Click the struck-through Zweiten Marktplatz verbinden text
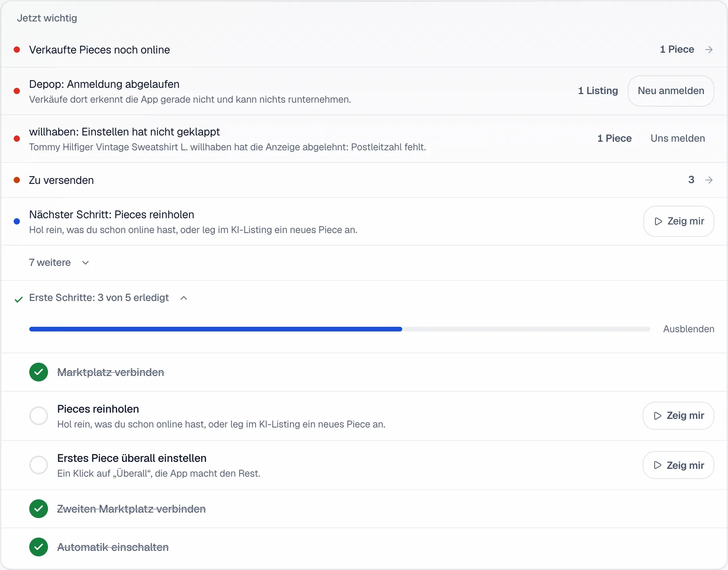Viewport: 728px width, 570px height. point(131,509)
